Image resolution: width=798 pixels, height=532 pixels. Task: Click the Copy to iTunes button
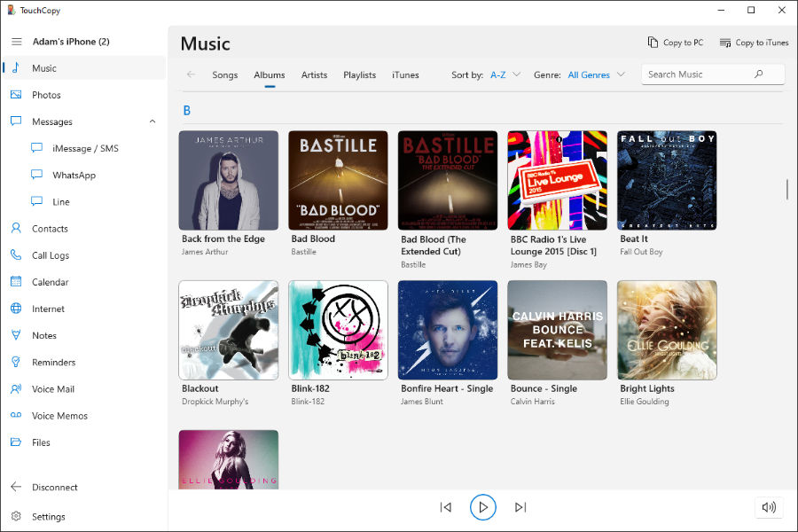tap(754, 43)
